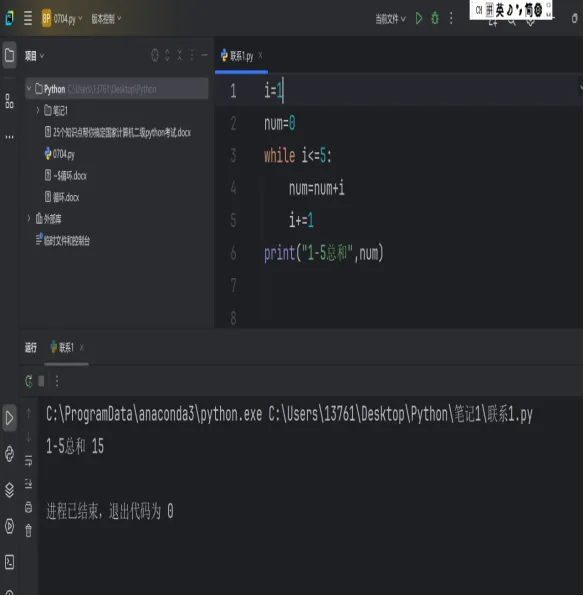This screenshot has height=596, width=584.
Task: Open the Run tool window icon in sidebar
Action: click(x=10, y=418)
